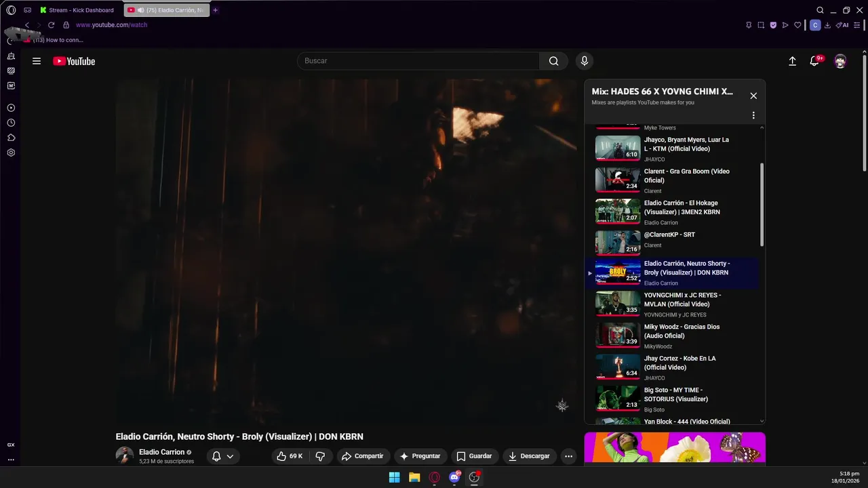The width and height of the screenshot is (868, 488).
Task: Go back with the browser back arrow
Action: 27,25
